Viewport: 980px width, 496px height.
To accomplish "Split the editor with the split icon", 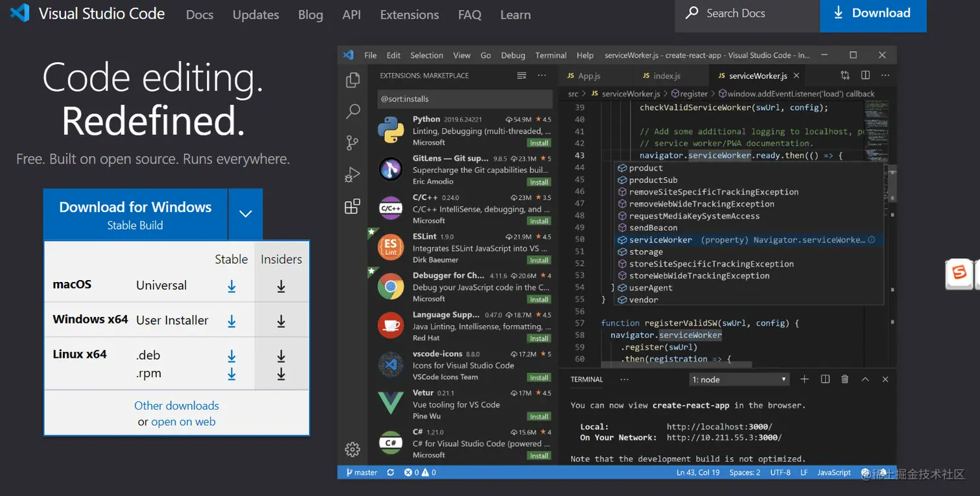I will coord(865,75).
